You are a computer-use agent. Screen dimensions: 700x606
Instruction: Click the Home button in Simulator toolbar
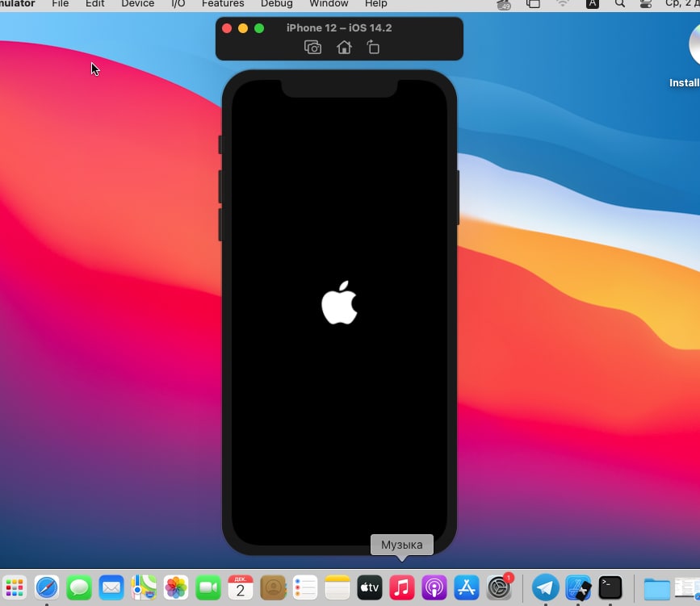tap(344, 47)
